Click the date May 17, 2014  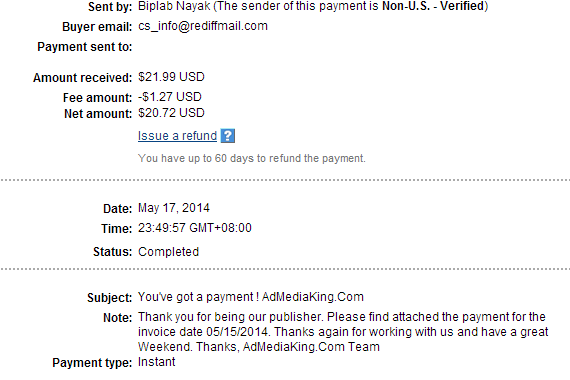[174, 208]
